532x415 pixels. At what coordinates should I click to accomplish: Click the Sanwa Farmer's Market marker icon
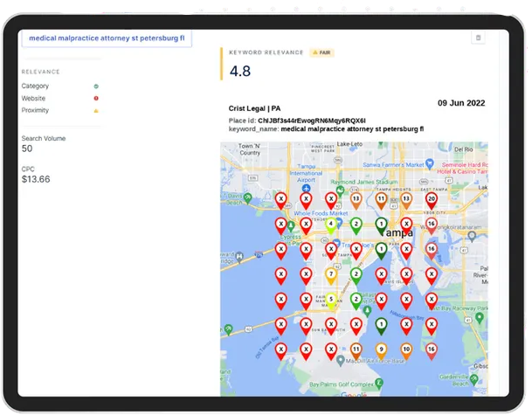(x=430, y=164)
